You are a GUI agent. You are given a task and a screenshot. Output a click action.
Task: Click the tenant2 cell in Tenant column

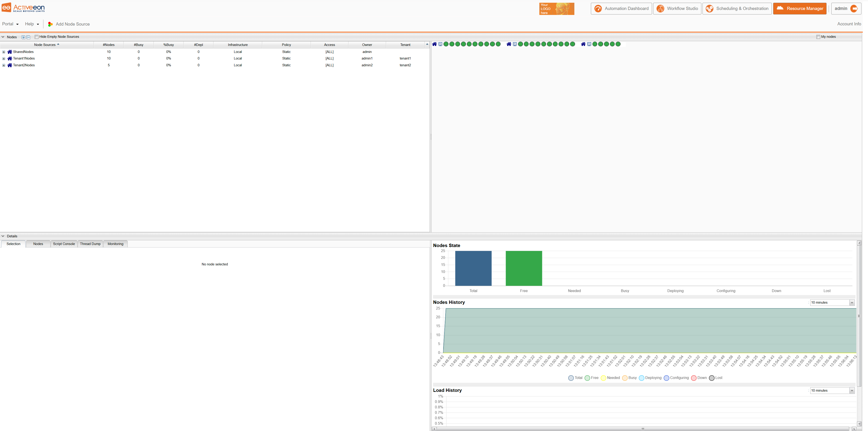click(x=405, y=65)
